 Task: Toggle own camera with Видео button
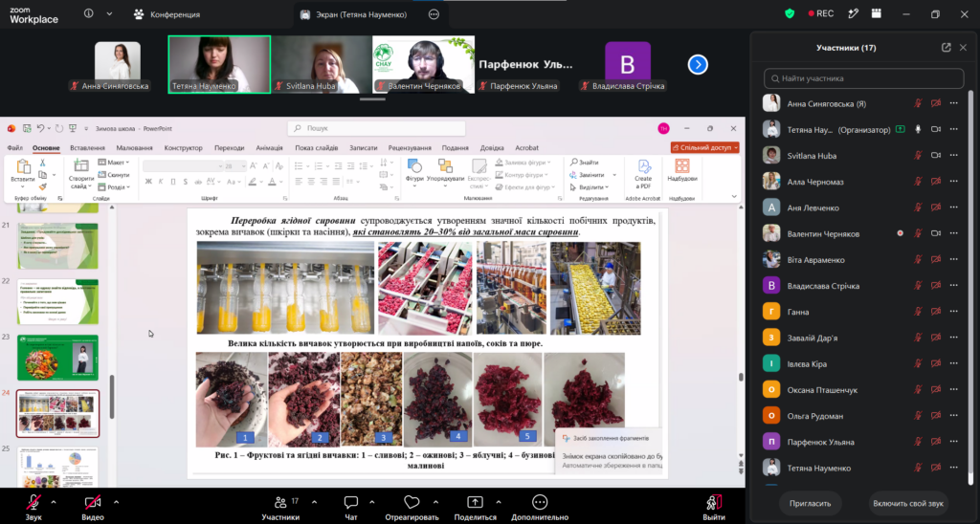click(x=93, y=507)
